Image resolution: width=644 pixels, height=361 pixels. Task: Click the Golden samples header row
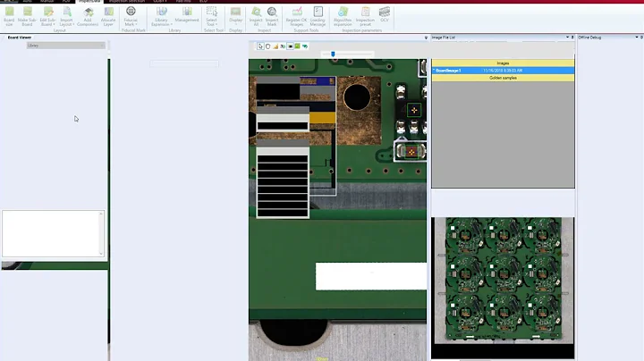click(503, 78)
